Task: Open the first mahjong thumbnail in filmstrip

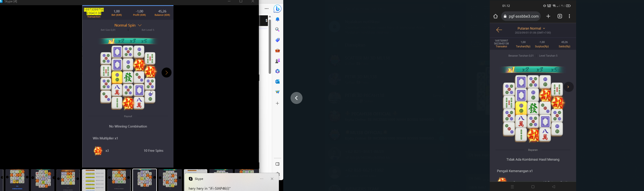Action: pyautogui.click(x=17, y=180)
